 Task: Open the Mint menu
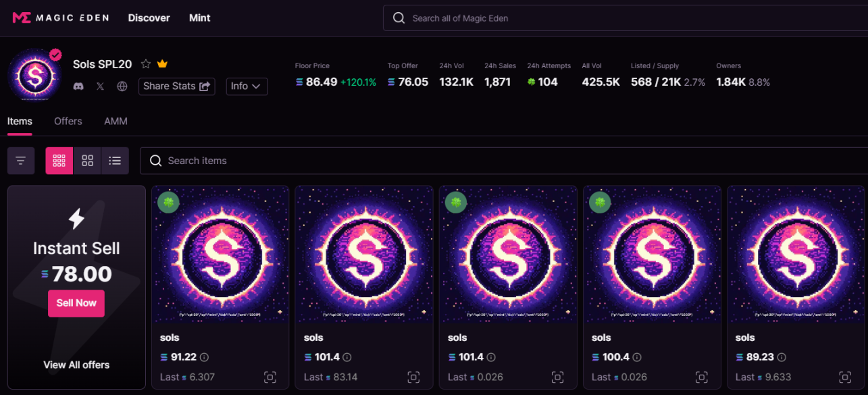tap(199, 18)
